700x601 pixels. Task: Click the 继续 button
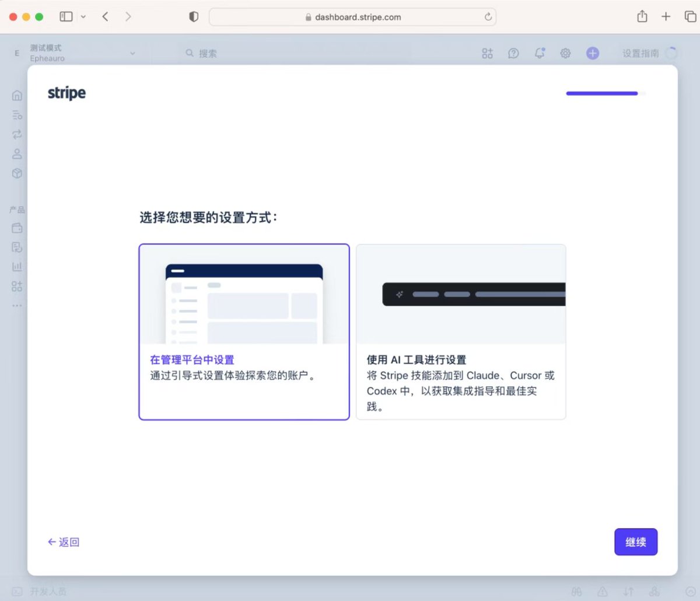(x=636, y=542)
